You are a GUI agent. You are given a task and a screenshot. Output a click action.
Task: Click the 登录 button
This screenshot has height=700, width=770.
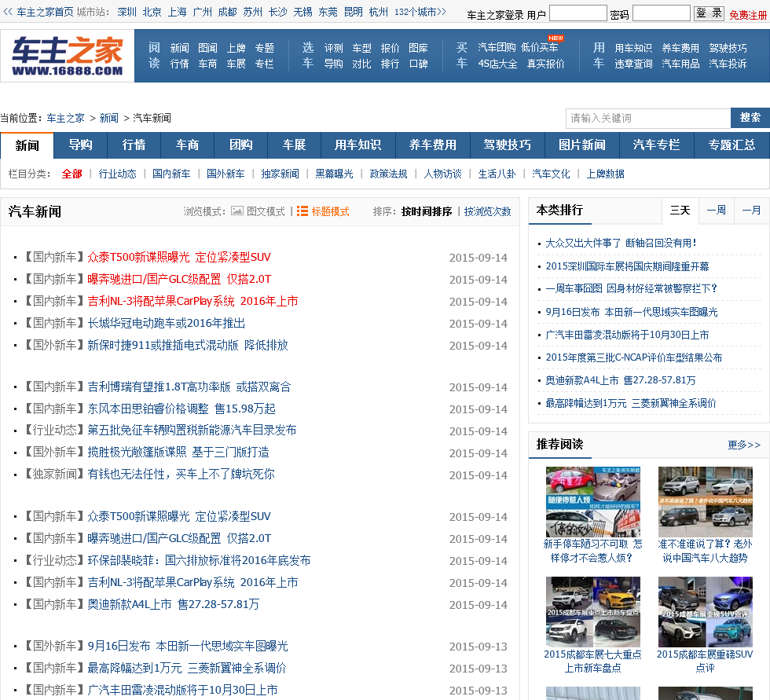point(709,13)
